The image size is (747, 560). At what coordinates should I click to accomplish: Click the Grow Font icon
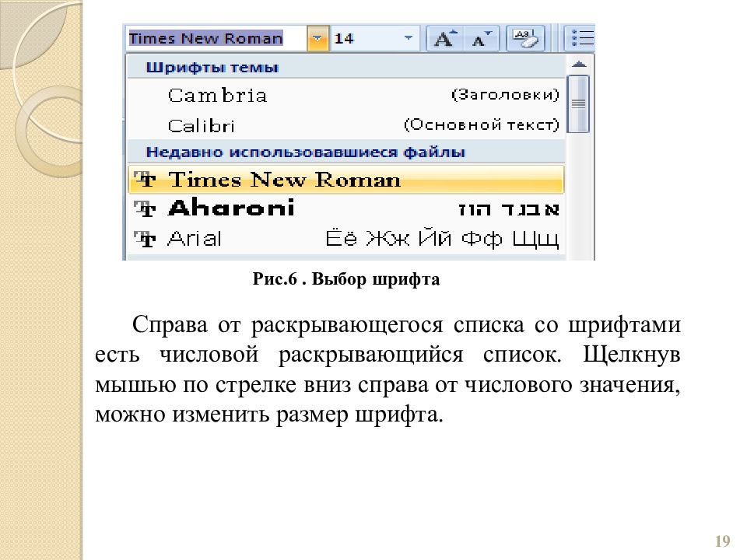pyautogui.click(x=444, y=38)
